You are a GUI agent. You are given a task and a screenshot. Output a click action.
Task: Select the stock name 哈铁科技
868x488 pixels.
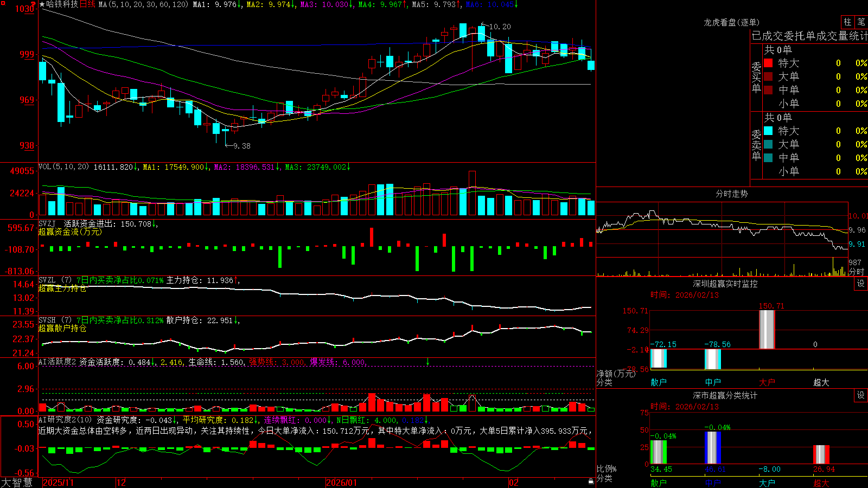click(x=62, y=4)
